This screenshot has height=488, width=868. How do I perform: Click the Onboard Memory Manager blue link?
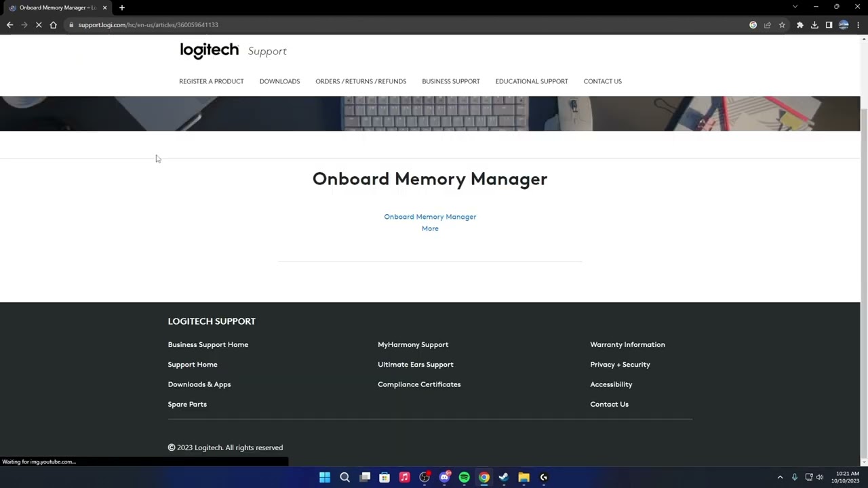click(430, 217)
